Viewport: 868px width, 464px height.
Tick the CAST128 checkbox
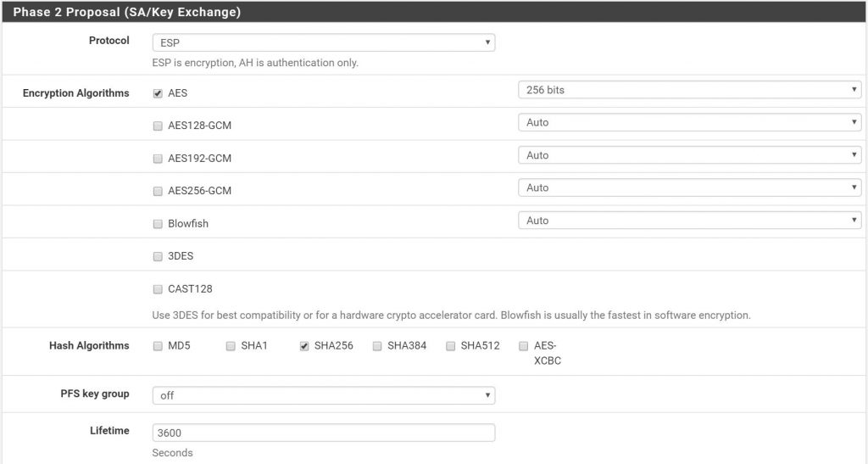coord(158,289)
